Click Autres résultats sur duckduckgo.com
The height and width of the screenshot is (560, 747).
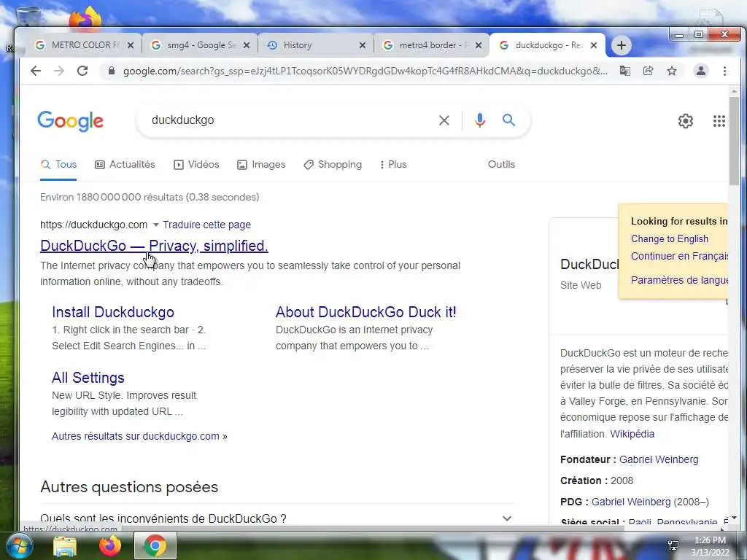[139, 436]
